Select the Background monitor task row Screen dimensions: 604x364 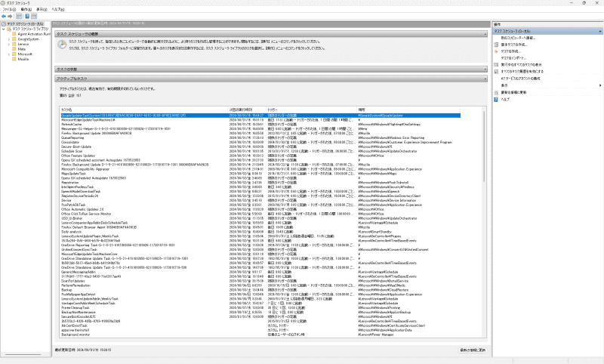[x=260, y=335]
